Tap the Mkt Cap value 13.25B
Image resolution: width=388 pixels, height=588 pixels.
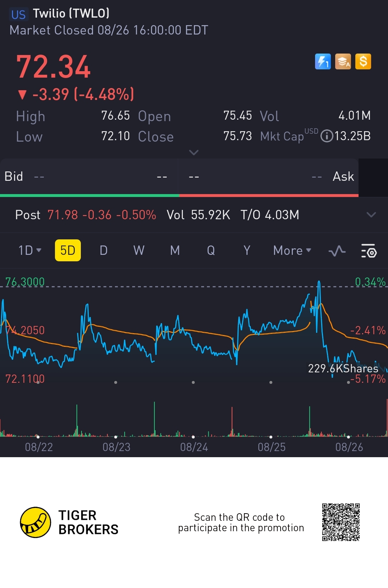tap(352, 136)
